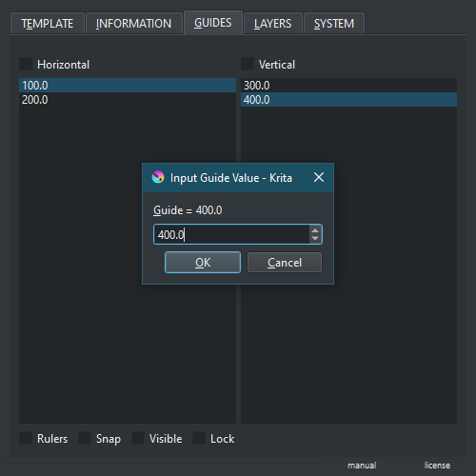The image size is (476, 476).
Task: Click the guide value input field
Action: (x=231, y=234)
